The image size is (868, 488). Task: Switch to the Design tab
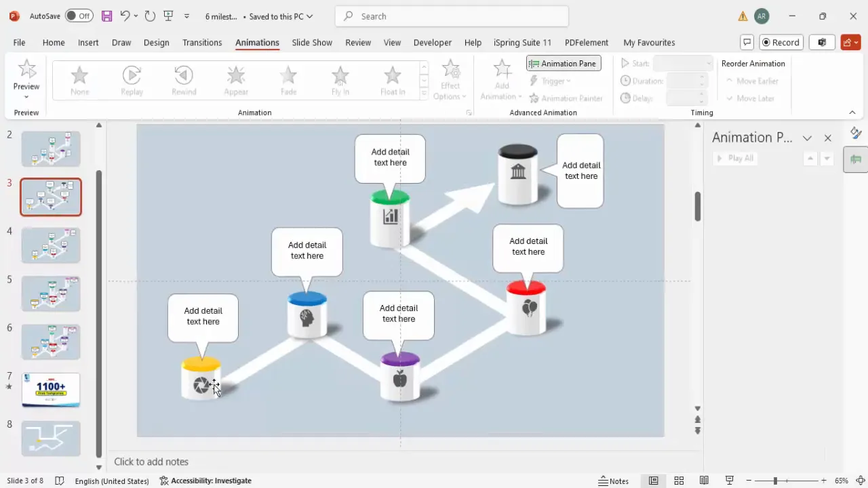click(156, 42)
